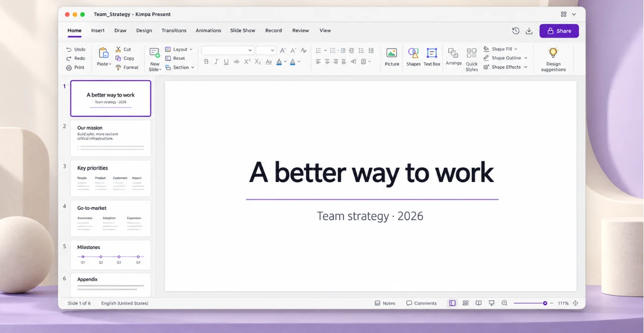Toggle italic formatting

(x=216, y=62)
